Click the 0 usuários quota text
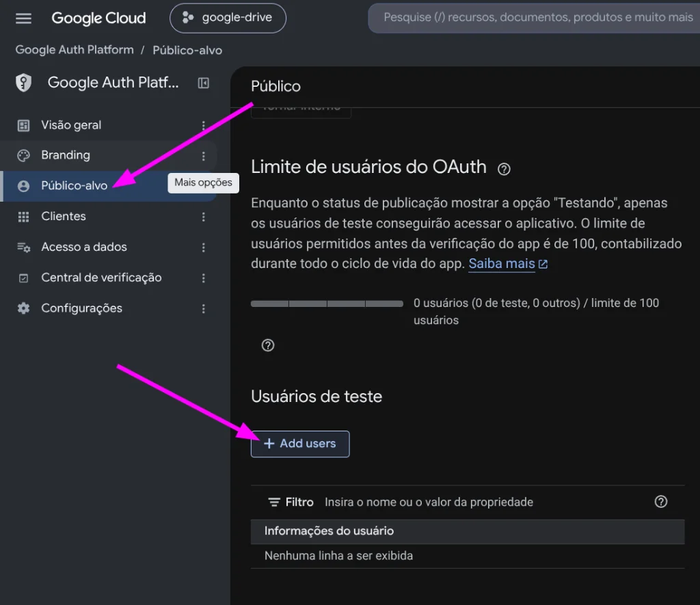 [x=536, y=312]
